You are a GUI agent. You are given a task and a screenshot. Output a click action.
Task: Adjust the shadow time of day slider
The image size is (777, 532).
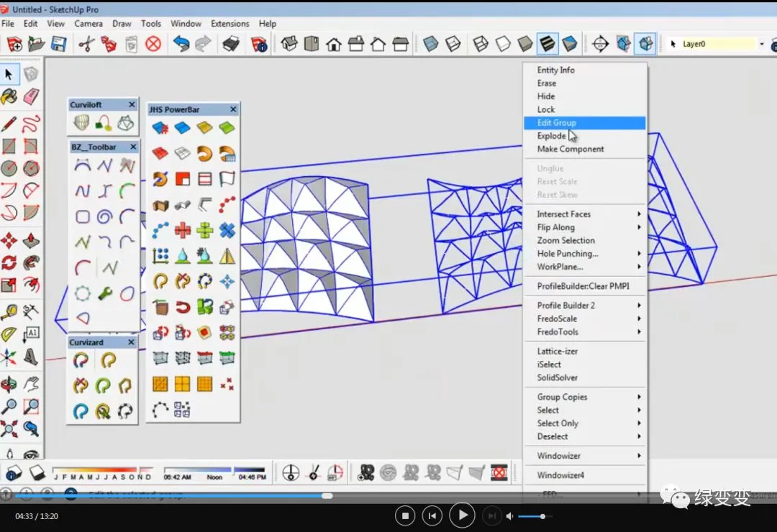pyautogui.click(x=214, y=469)
